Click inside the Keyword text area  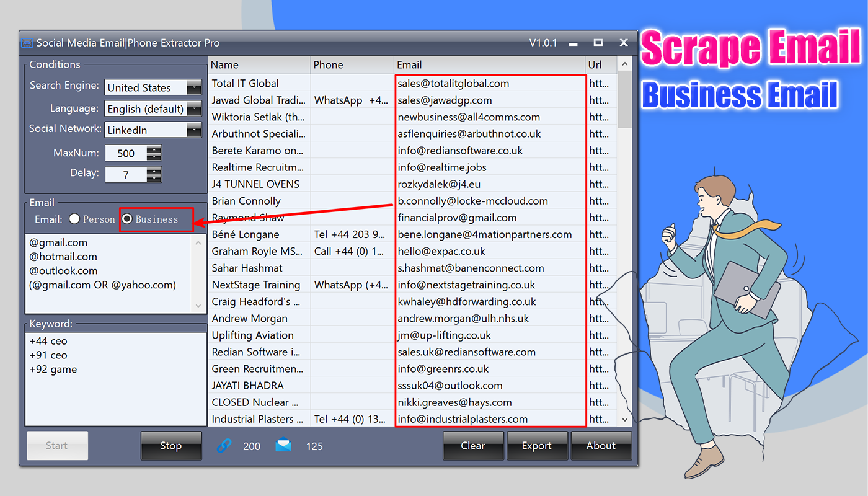click(116, 378)
